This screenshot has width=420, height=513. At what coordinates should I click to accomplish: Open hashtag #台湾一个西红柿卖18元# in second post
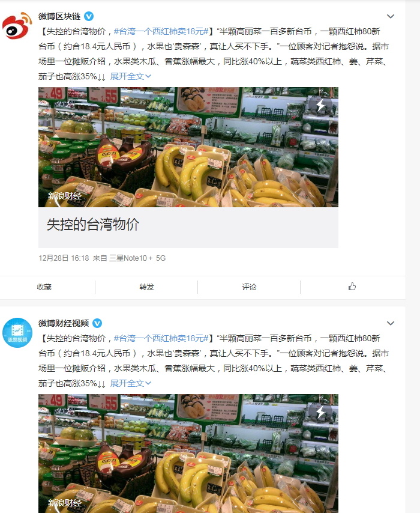161,338
